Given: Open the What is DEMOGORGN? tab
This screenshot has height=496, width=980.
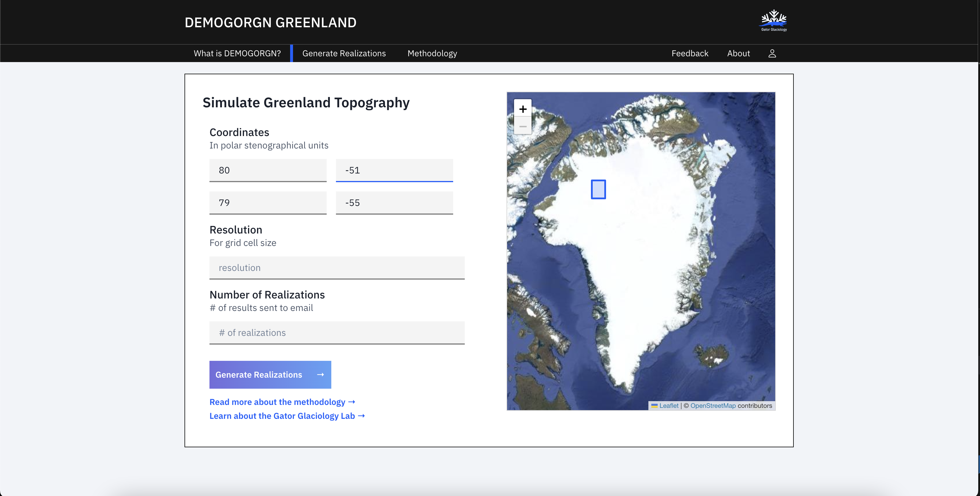Looking at the screenshot, I should (x=237, y=54).
